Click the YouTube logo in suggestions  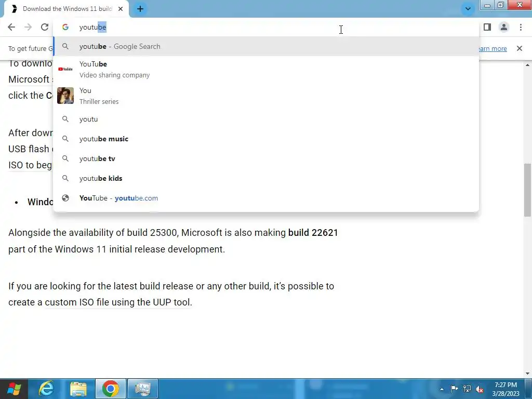65,69
